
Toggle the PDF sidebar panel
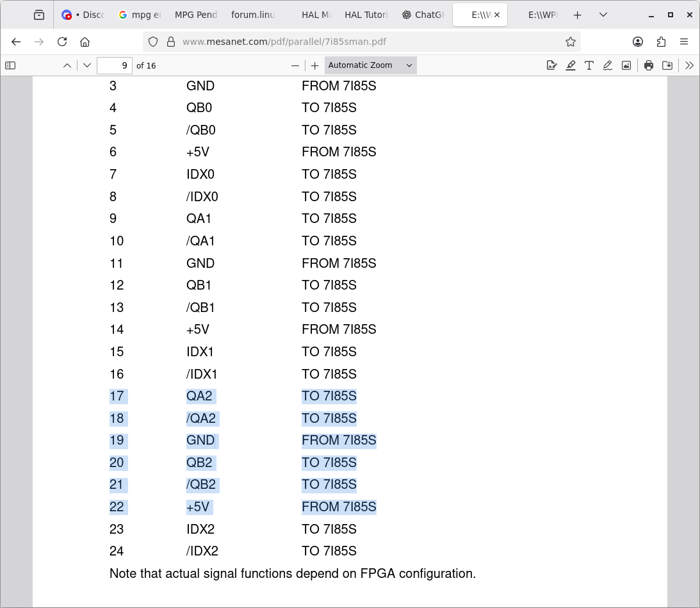tap(10, 65)
